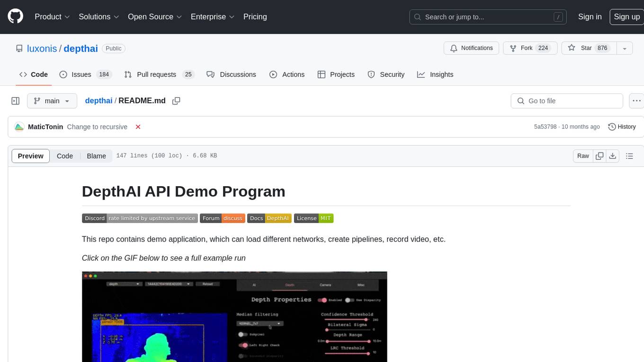Open the Pricing page

point(255,17)
